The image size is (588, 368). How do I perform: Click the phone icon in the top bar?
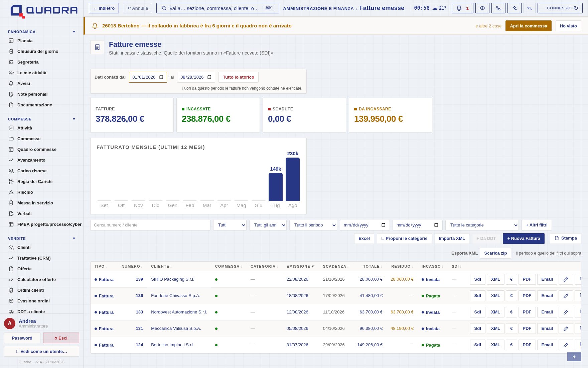click(x=498, y=8)
